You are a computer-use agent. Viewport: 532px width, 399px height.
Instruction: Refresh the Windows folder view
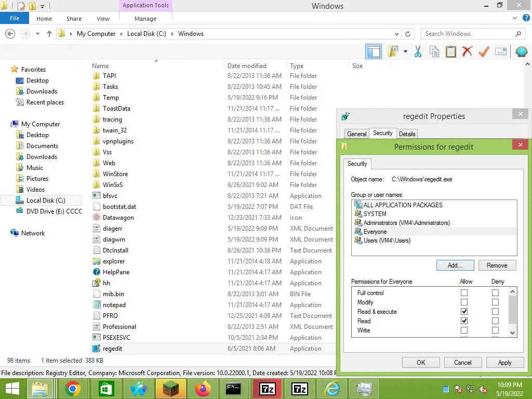[408, 34]
